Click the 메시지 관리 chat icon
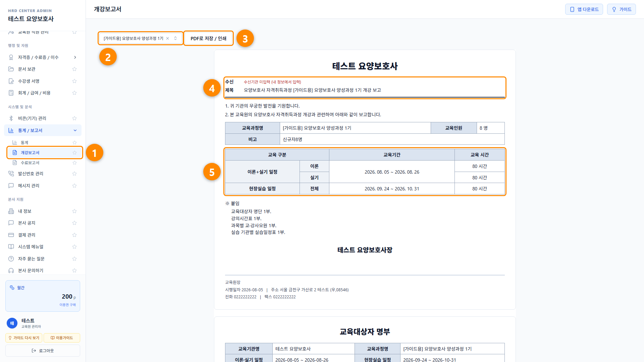Screen dimensions: 644x362 tap(11, 186)
